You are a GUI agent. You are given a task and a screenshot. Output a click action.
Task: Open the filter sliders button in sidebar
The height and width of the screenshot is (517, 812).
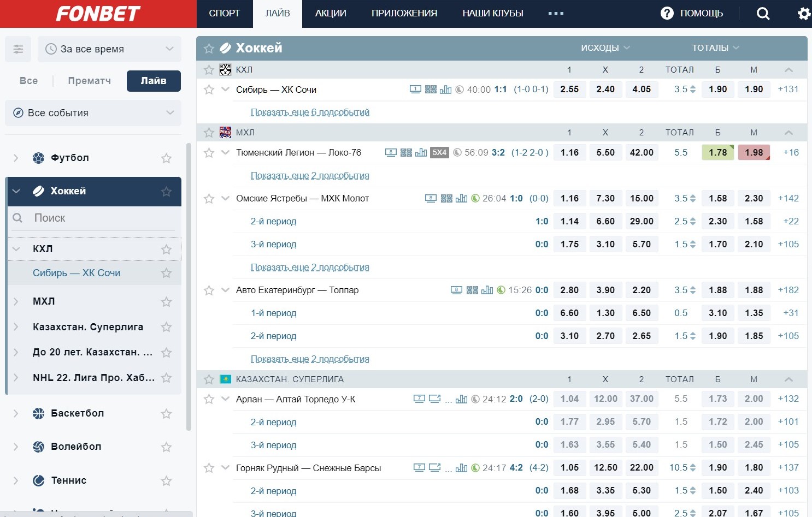click(x=18, y=49)
